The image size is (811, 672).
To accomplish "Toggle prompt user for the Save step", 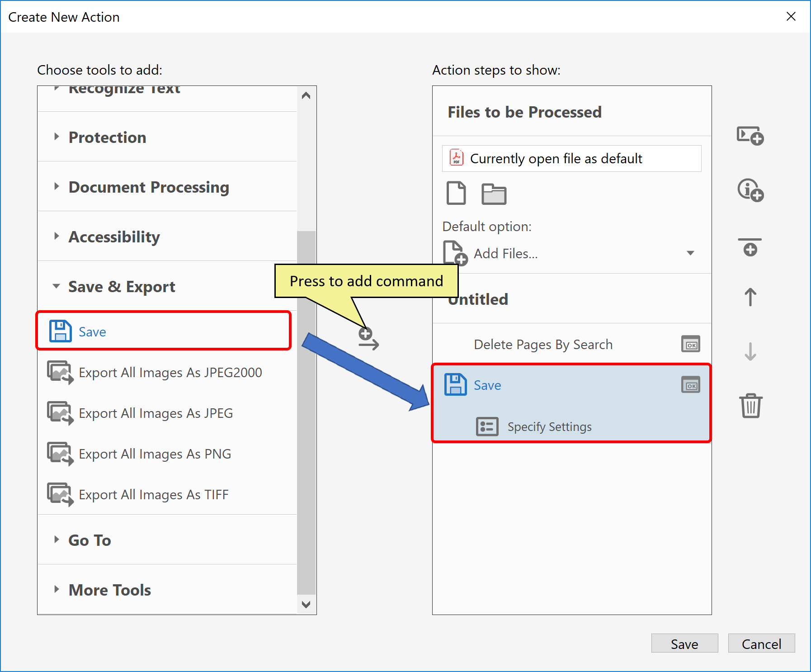I will coord(690,385).
